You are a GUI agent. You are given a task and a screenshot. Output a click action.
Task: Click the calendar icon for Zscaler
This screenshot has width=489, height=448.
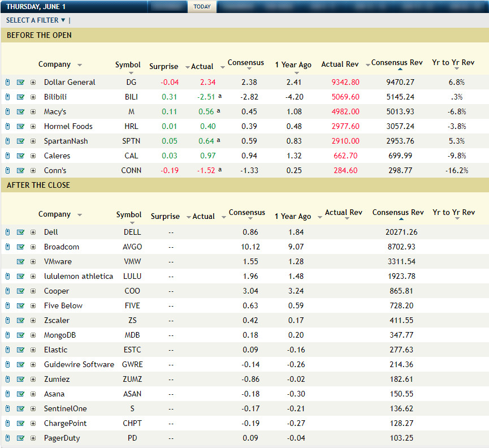20,320
